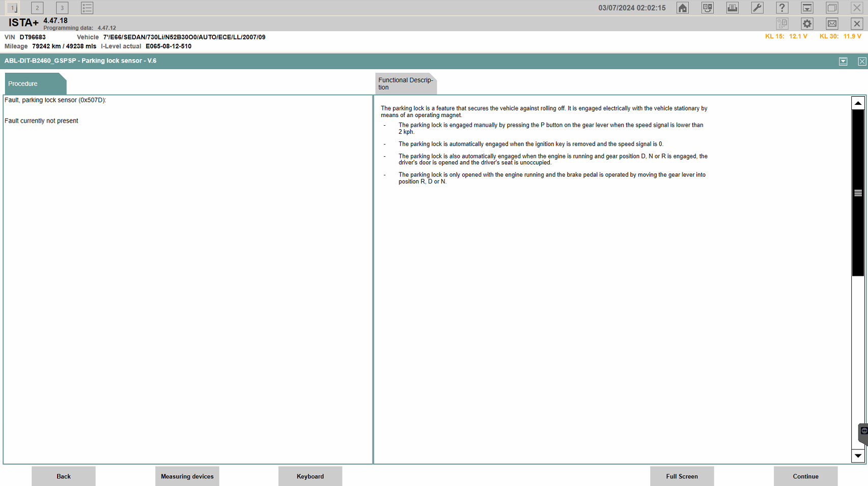Click the KL 30 voltage reading
The height and width of the screenshot is (486, 868).
tap(841, 37)
